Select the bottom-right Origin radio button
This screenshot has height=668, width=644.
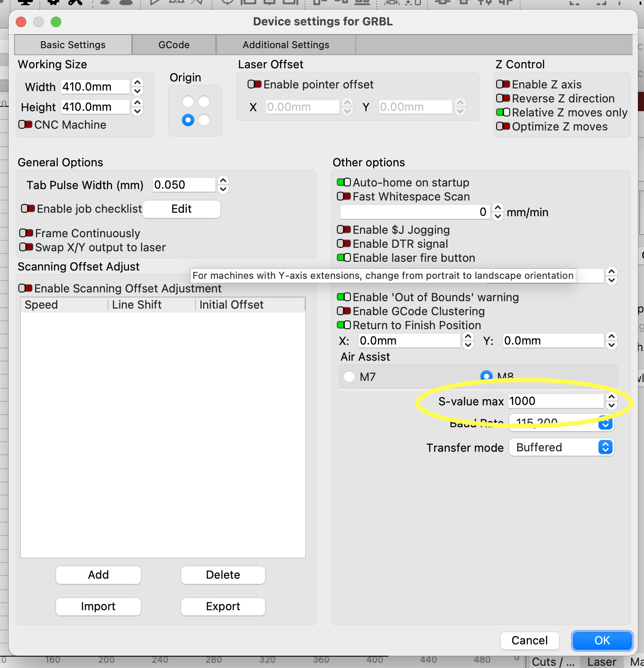204,120
